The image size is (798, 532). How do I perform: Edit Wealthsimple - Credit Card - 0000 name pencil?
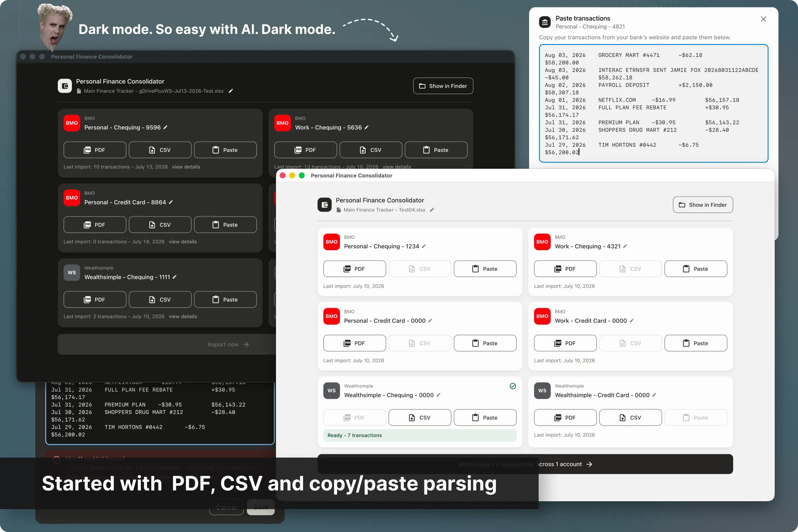tap(654, 395)
